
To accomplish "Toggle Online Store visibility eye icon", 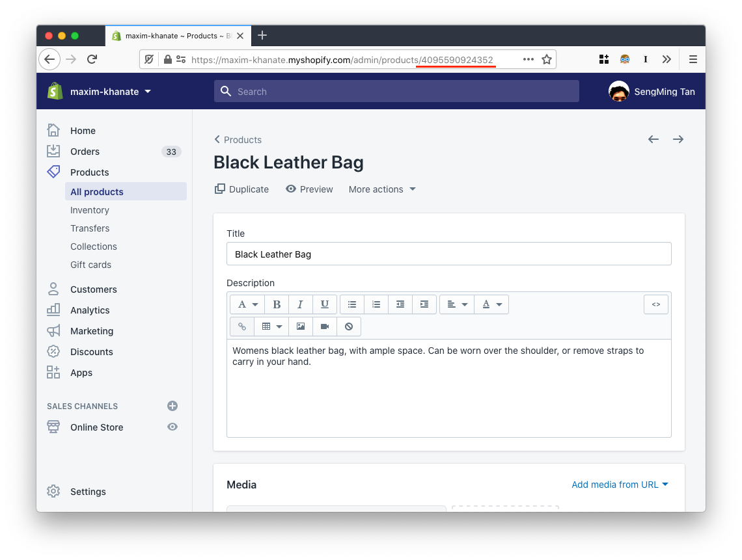I will click(x=172, y=427).
